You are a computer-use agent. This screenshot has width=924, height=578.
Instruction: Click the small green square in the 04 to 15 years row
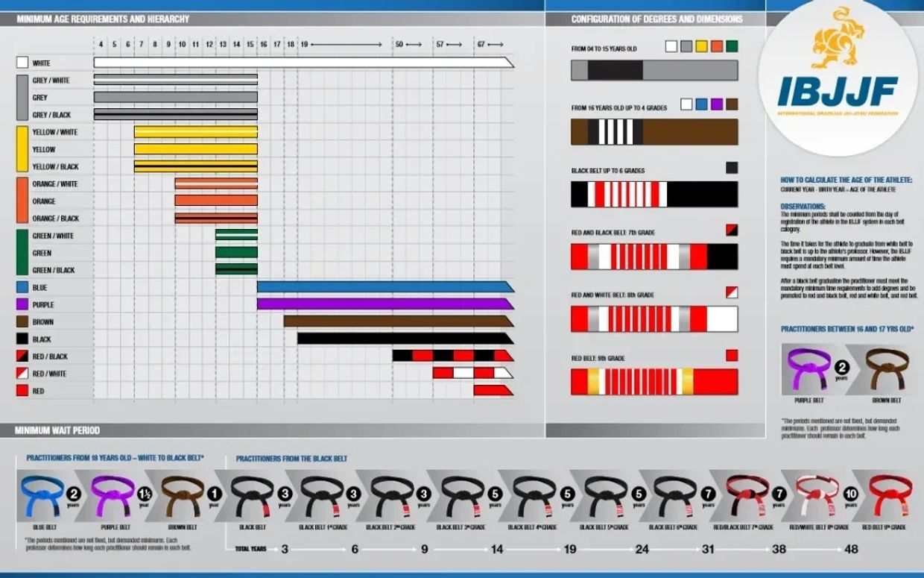click(732, 46)
